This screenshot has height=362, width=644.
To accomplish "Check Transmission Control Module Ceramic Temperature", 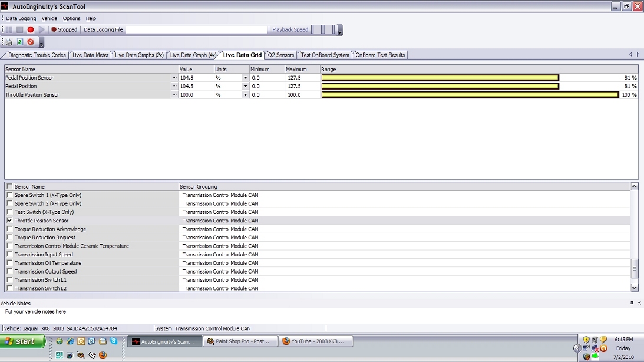I will pos(9,246).
